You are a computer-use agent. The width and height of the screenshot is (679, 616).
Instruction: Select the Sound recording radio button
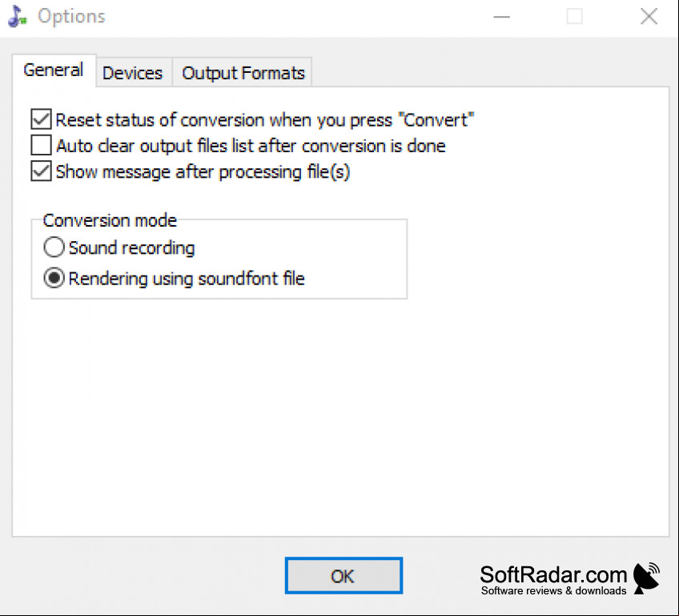[54, 248]
